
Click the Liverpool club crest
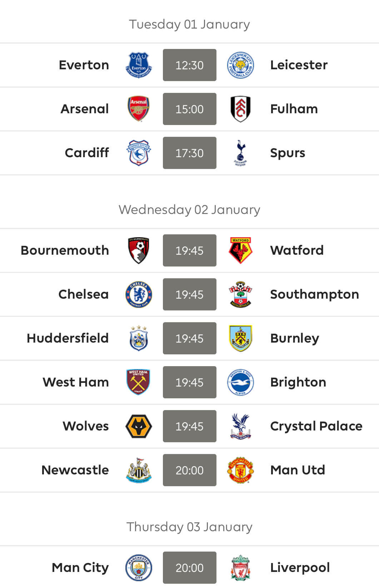240,568
